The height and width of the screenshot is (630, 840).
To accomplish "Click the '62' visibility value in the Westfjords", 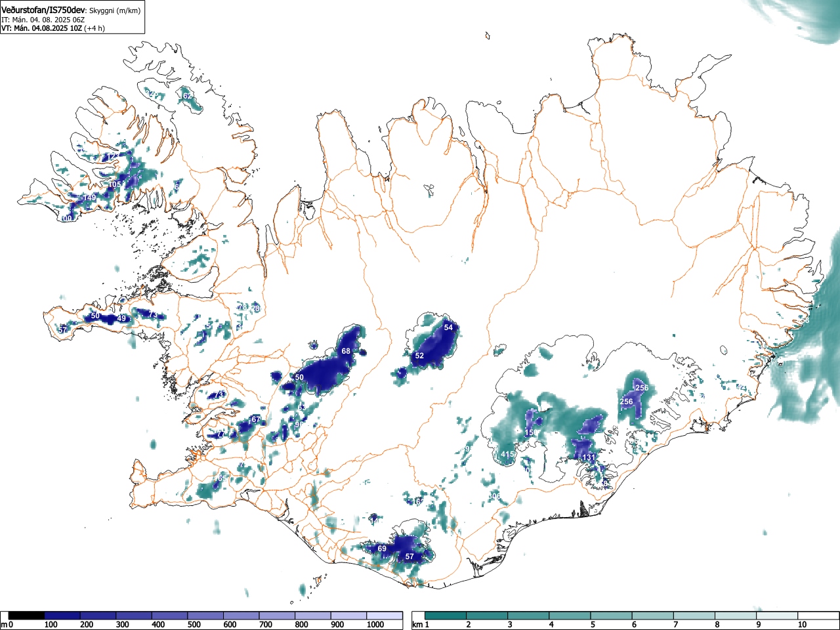I will (x=187, y=96).
